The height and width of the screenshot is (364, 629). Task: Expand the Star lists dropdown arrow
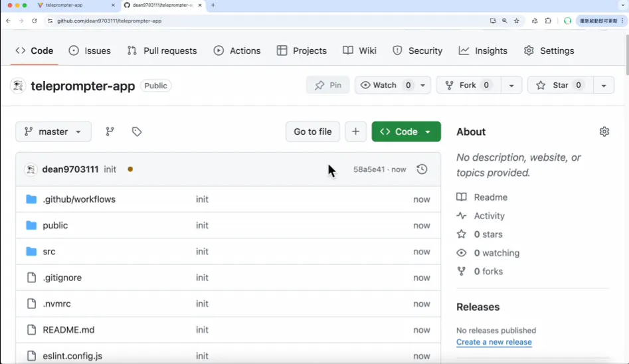604,86
